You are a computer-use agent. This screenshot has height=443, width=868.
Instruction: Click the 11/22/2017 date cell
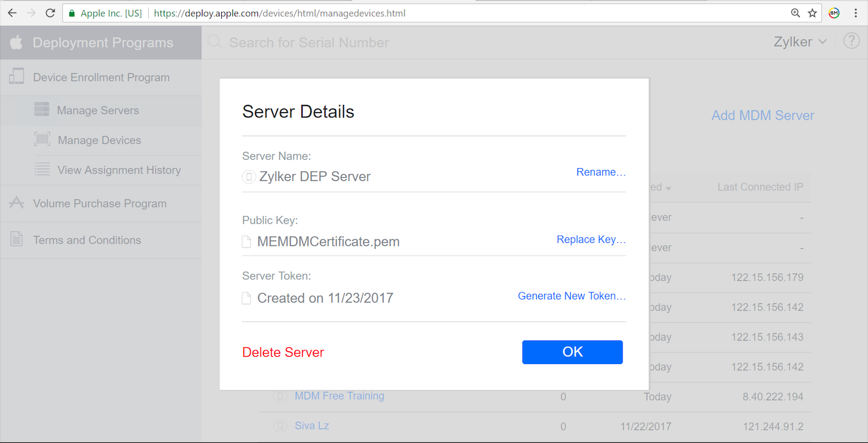tap(646, 426)
